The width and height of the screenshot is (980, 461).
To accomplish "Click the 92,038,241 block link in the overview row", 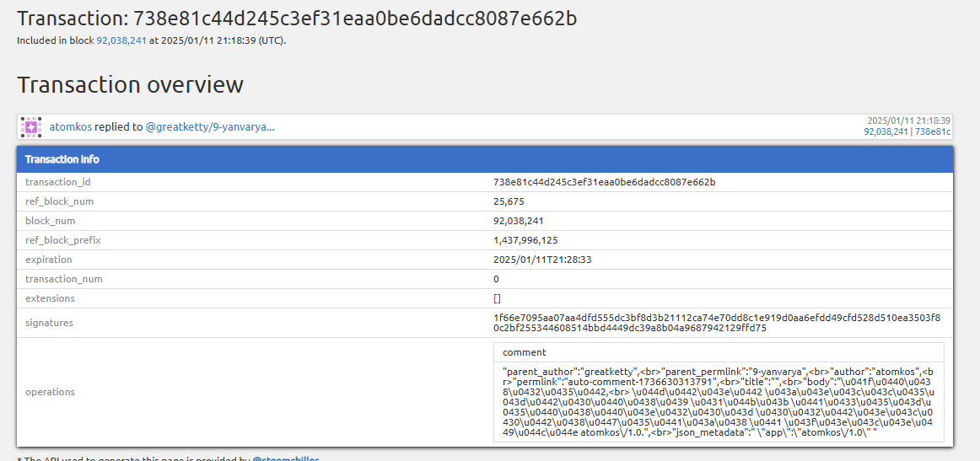I will pos(886,131).
